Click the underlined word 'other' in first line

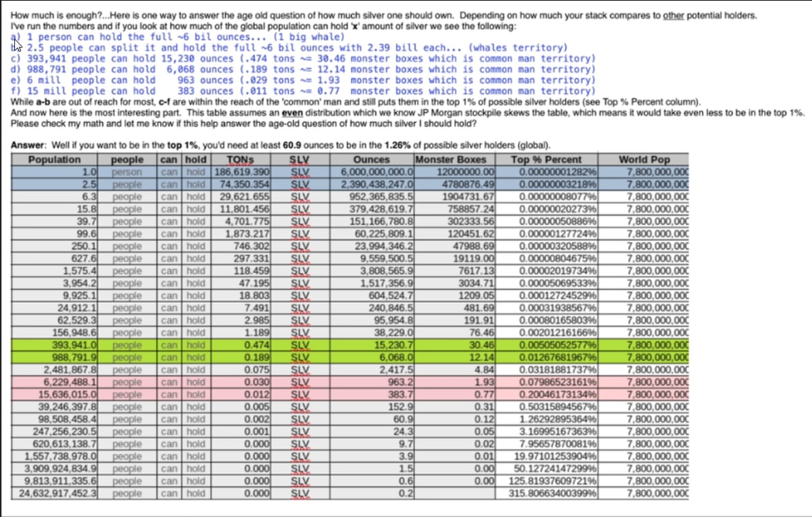(x=673, y=16)
